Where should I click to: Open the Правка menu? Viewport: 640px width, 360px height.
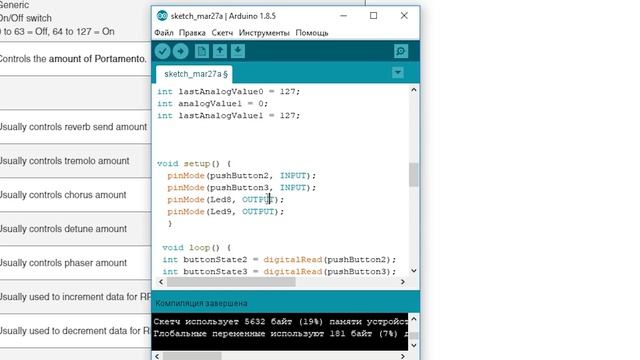tap(192, 33)
